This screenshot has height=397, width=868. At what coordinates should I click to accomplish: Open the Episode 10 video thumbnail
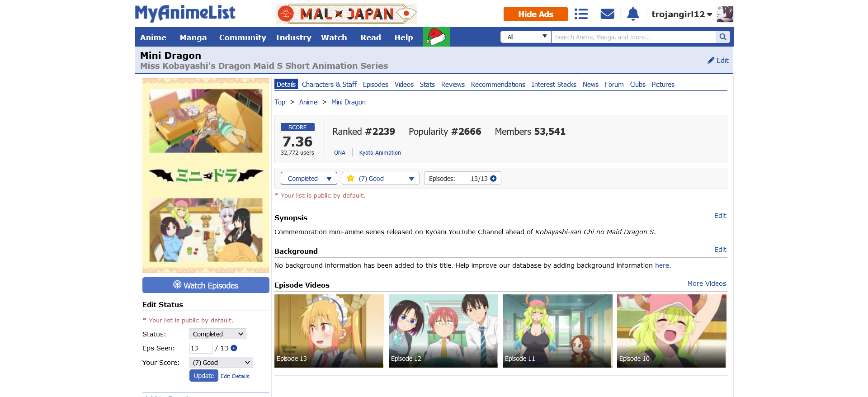[672, 331]
